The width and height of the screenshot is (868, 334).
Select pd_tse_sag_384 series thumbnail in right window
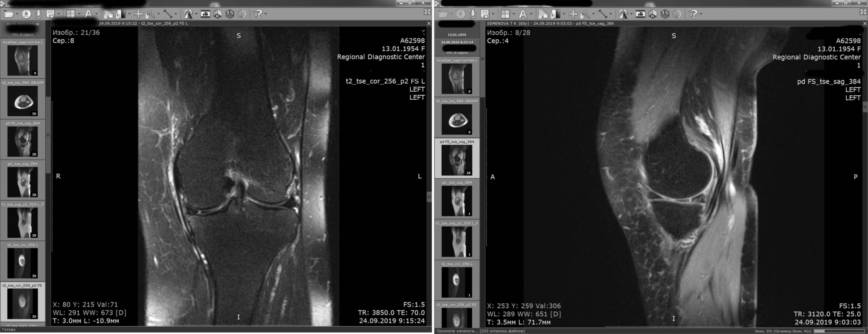(x=457, y=201)
